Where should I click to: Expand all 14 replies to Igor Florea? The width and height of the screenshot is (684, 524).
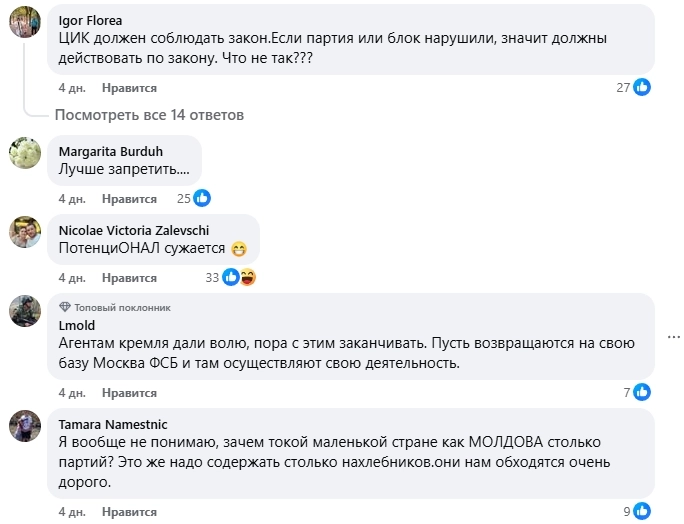pos(149,115)
